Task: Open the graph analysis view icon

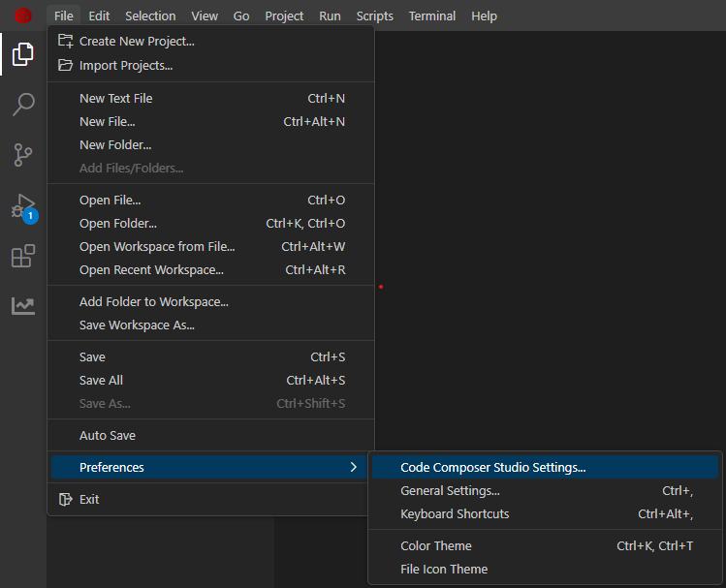Action: click(x=22, y=306)
